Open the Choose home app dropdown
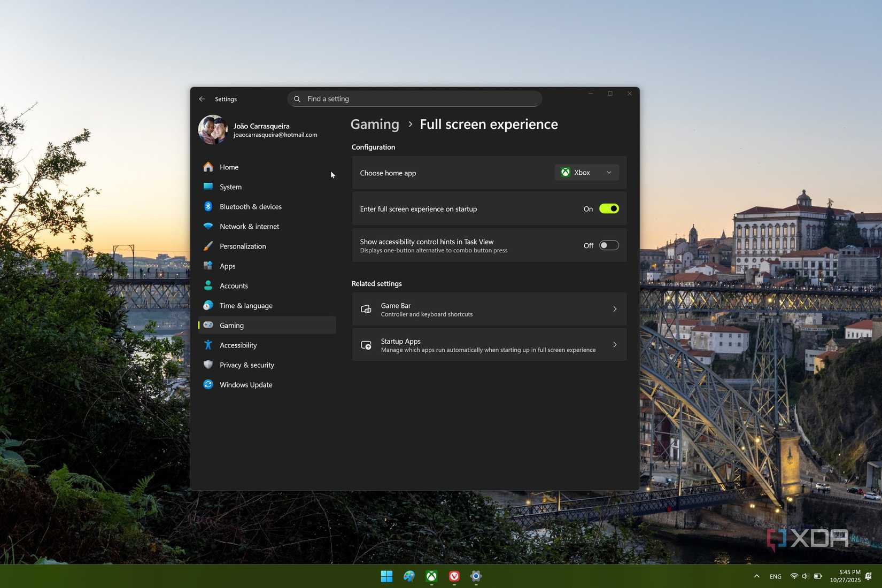Viewport: 882px width, 588px height. click(586, 173)
